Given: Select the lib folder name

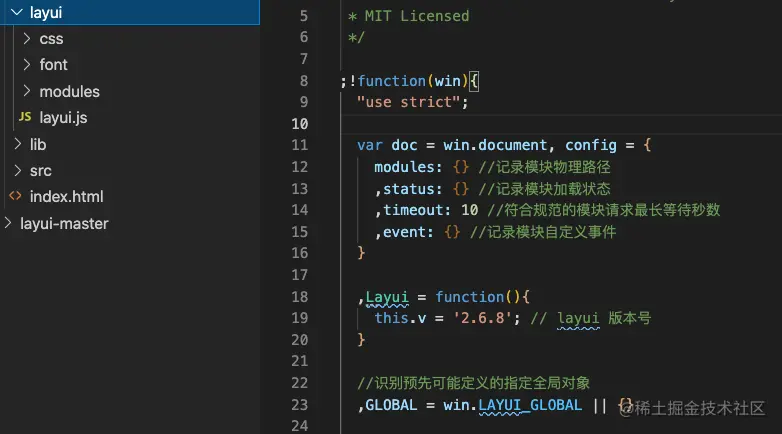Looking at the screenshot, I should (38, 144).
